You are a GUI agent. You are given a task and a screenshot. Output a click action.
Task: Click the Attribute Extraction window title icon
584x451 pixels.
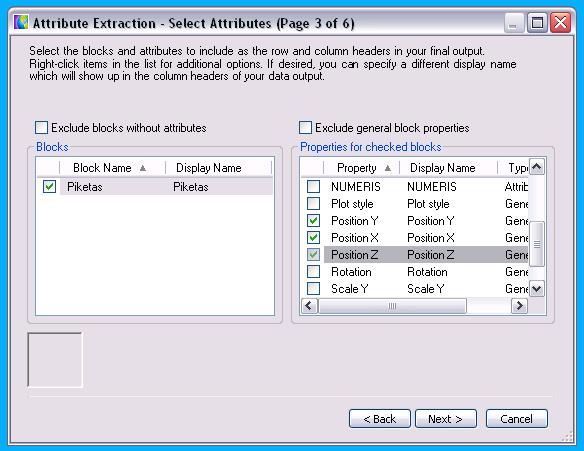point(21,22)
